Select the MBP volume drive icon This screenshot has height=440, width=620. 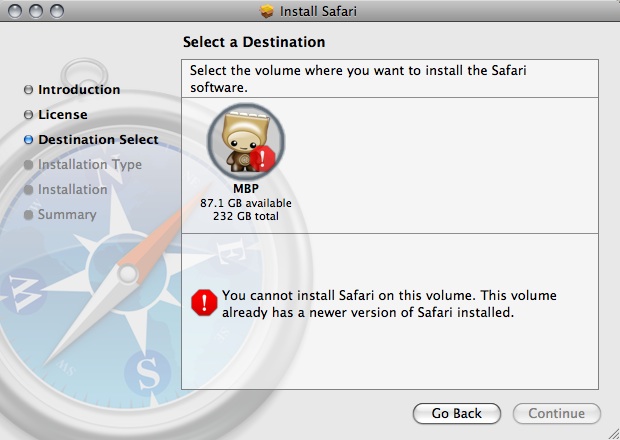246,140
